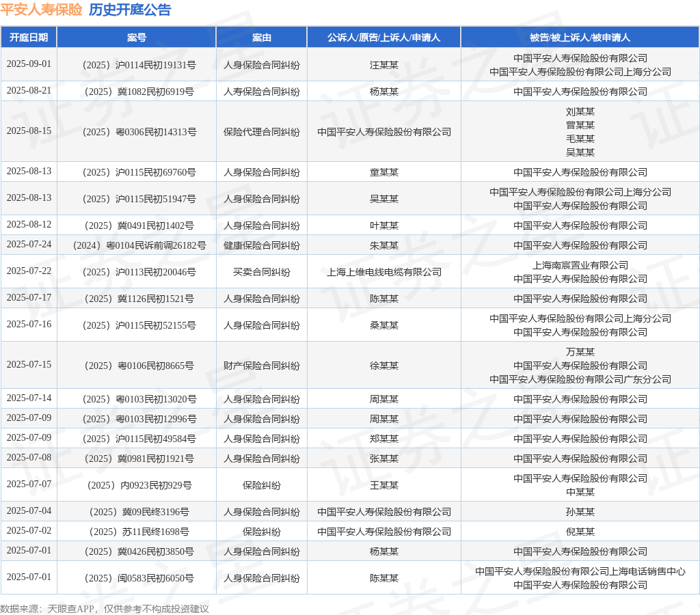The height and width of the screenshot is (615, 700).
Task: Click plaintiff cell 郑某某
Action: tap(384, 439)
